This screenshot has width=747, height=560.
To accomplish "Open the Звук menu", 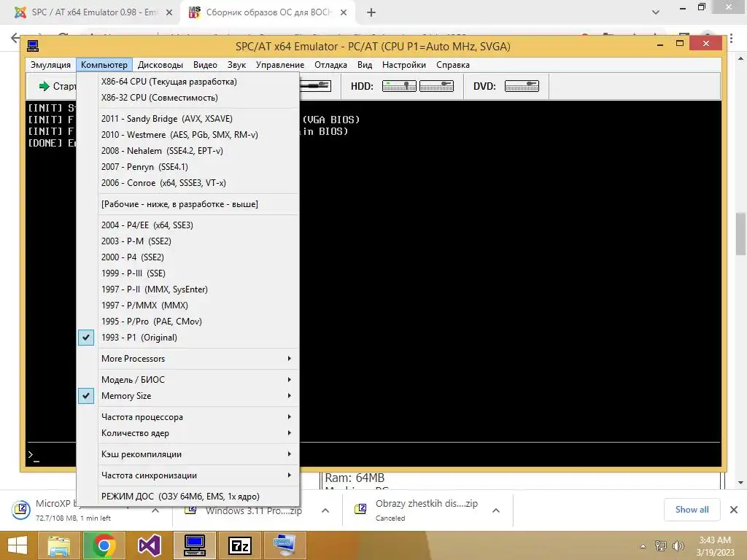I will (x=236, y=65).
